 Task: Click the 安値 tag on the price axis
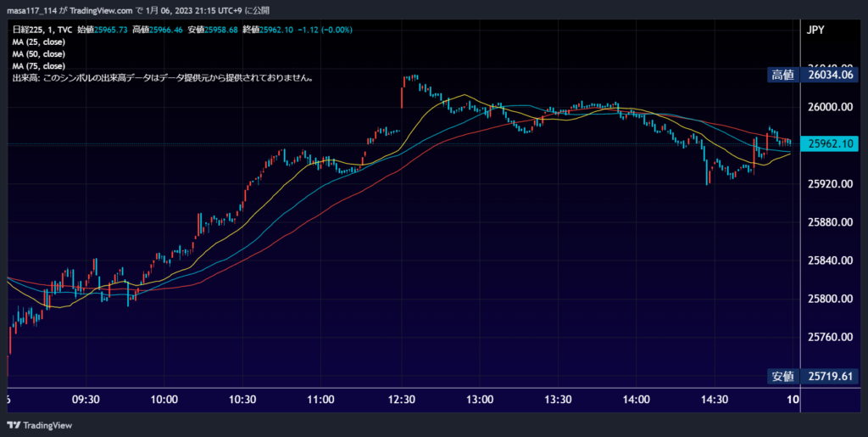782,377
